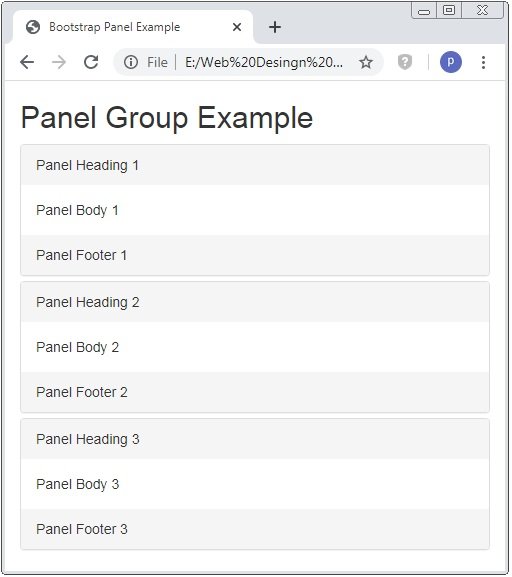Viewport: 512px width, 577px height.
Task: Click the Panel Group Example heading
Action: 167,118
